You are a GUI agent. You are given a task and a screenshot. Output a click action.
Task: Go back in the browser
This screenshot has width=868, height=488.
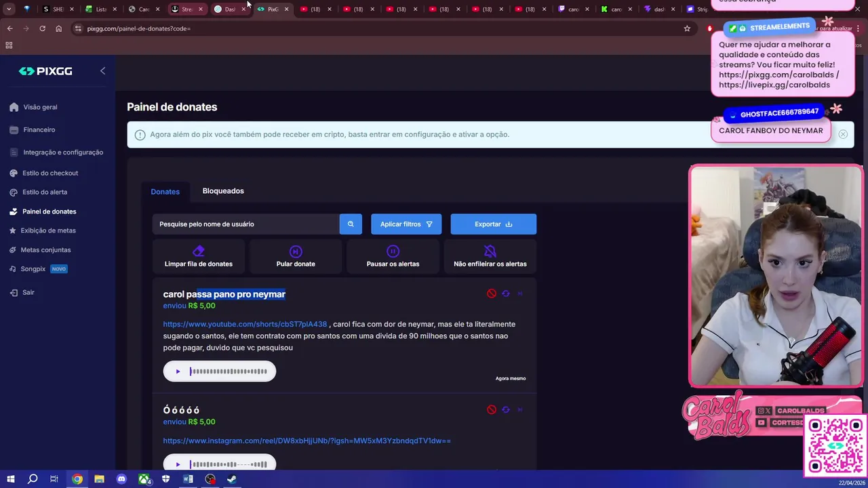click(x=9, y=28)
